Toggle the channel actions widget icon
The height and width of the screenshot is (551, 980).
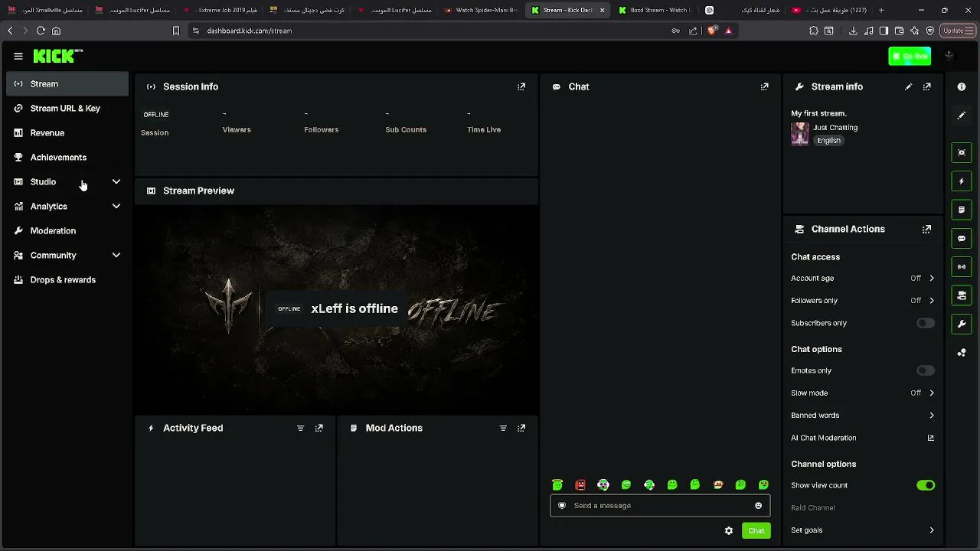pos(962,295)
